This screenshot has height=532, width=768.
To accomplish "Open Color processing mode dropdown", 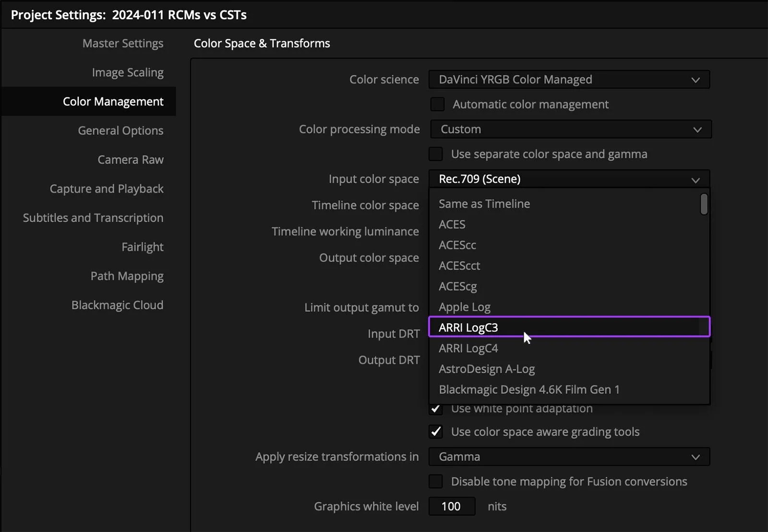I will (x=571, y=130).
